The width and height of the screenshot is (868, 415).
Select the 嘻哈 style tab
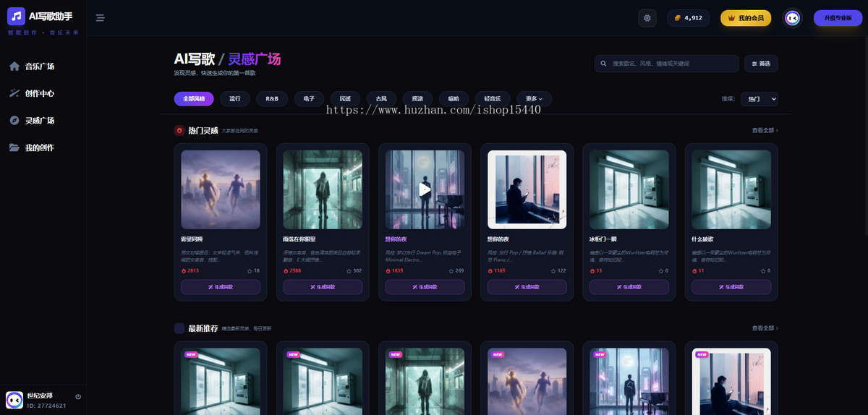point(454,98)
